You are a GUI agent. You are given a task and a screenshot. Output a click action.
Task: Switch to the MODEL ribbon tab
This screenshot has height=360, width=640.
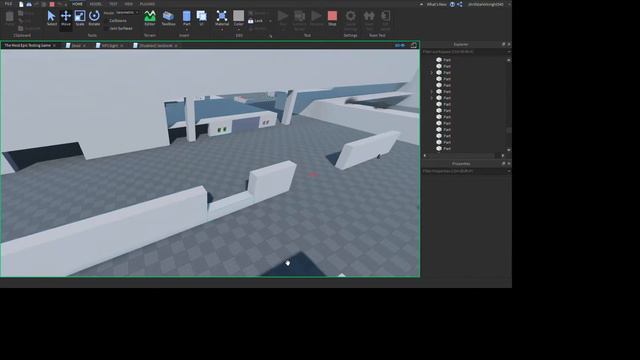pos(96,4)
